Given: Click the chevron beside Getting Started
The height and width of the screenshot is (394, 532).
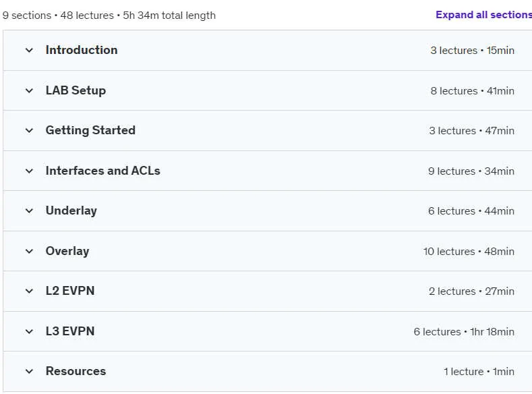Looking at the screenshot, I should click(29, 130).
